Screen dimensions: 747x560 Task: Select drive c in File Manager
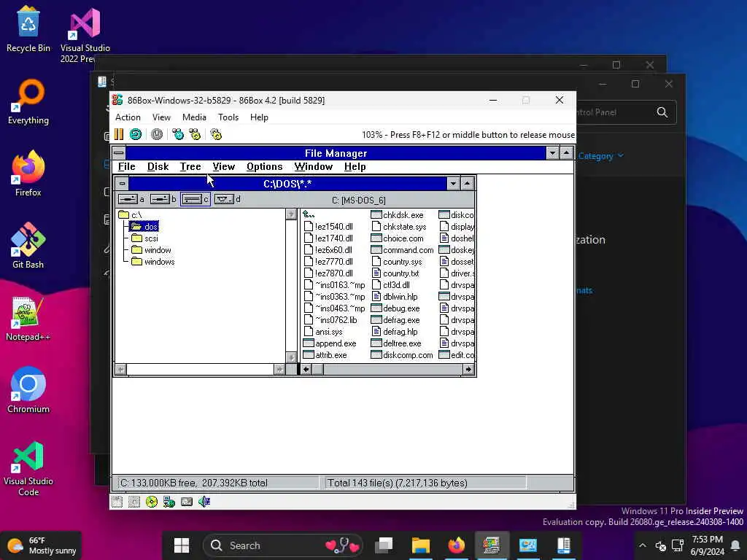[195, 199]
